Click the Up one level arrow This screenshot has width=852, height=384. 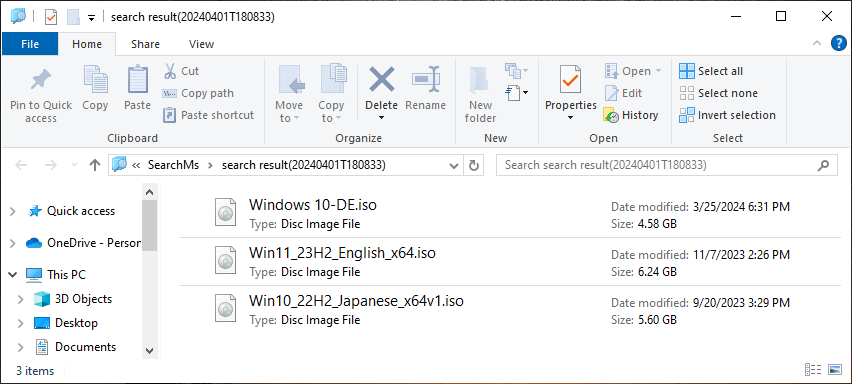(x=95, y=165)
